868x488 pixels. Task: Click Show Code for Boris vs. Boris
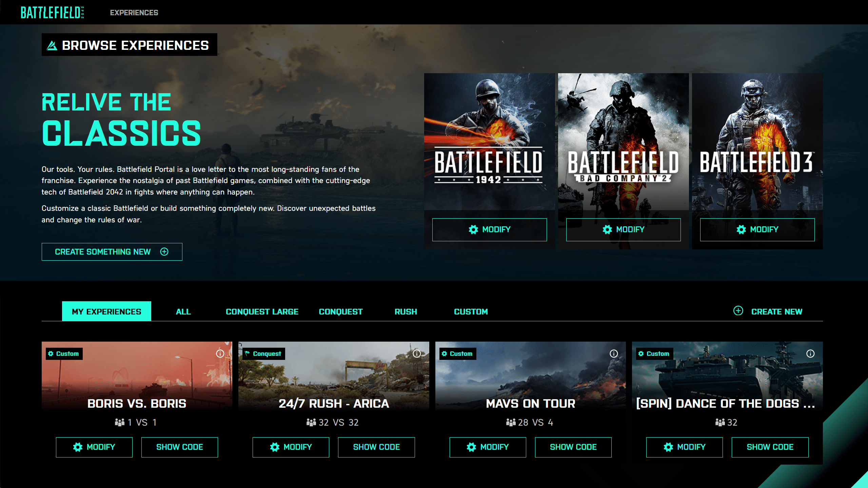[180, 446]
